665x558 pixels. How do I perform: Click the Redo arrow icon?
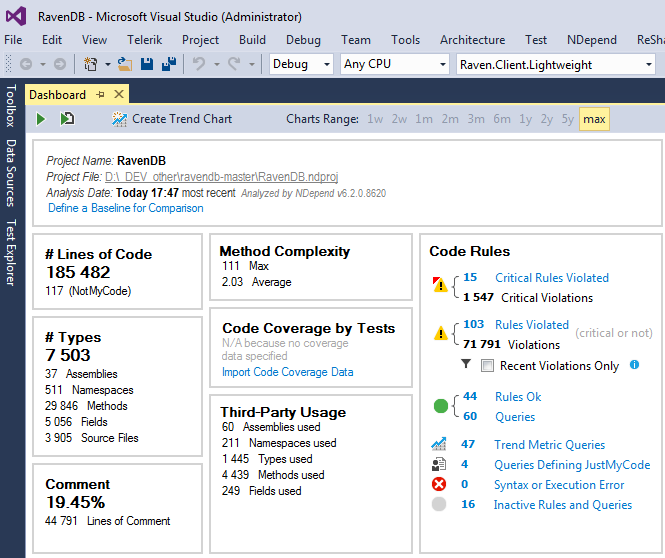[x=235, y=64]
